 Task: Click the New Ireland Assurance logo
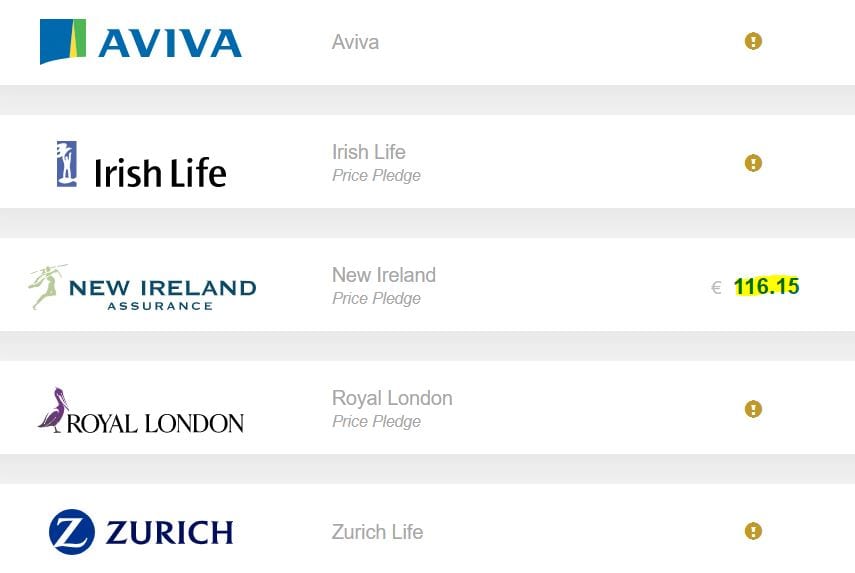pos(142,288)
